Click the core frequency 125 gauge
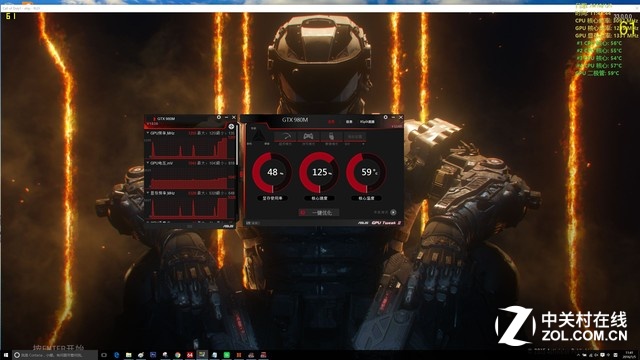Screen dimensions: 640x360 319,172
